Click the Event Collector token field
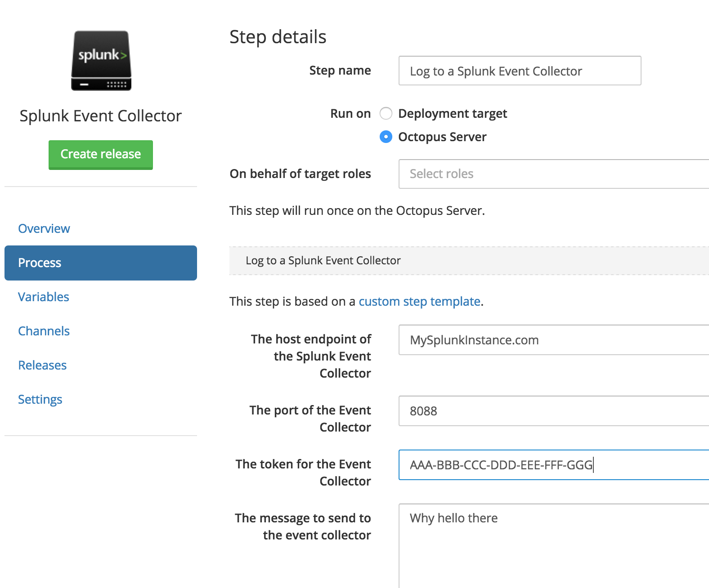The image size is (709, 588). (x=554, y=465)
